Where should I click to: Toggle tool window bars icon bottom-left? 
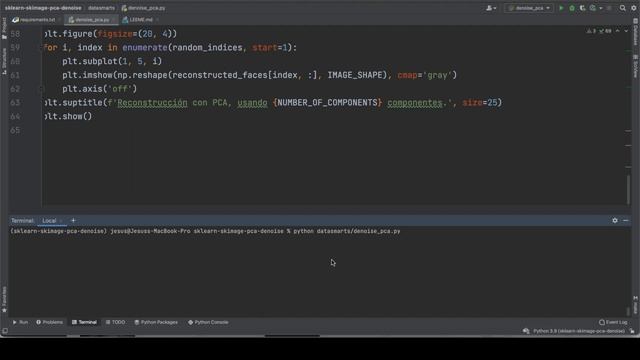pos(4,331)
